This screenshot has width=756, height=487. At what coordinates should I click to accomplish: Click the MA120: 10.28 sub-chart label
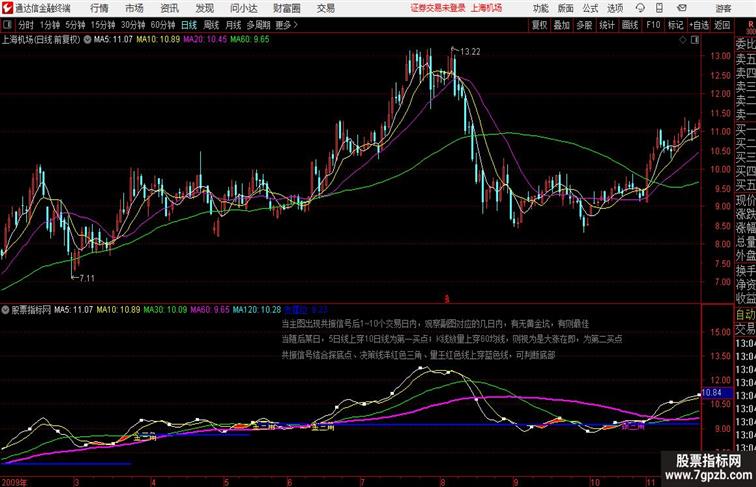pos(257,310)
